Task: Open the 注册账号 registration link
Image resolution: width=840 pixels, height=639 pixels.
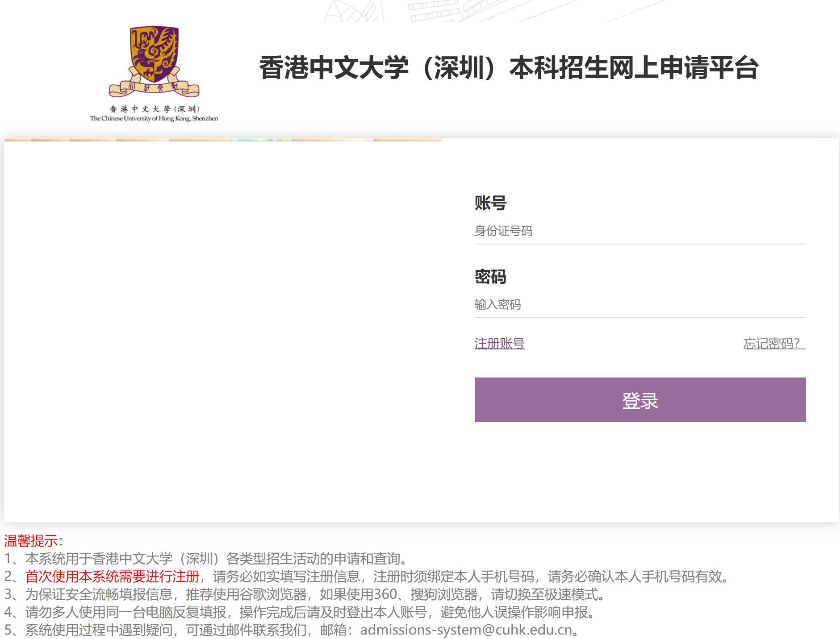Action: point(499,343)
